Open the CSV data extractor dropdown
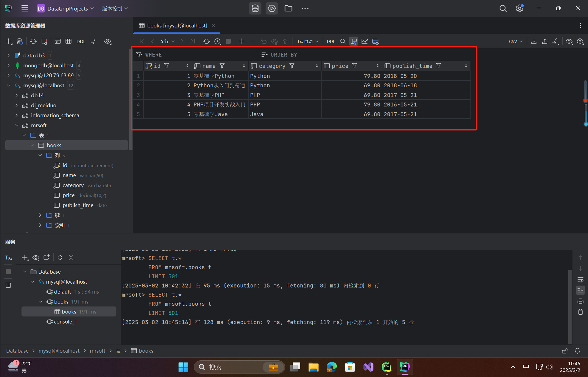 click(516, 41)
